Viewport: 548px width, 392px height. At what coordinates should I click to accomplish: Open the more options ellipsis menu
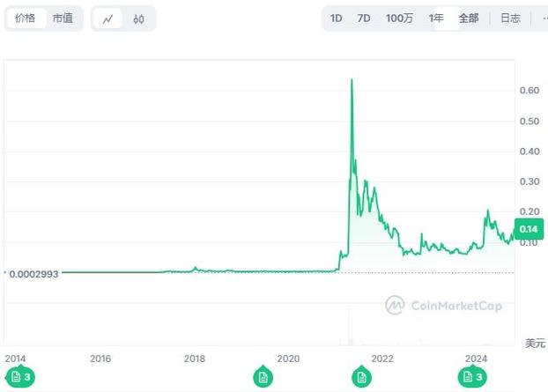point(543,18)
